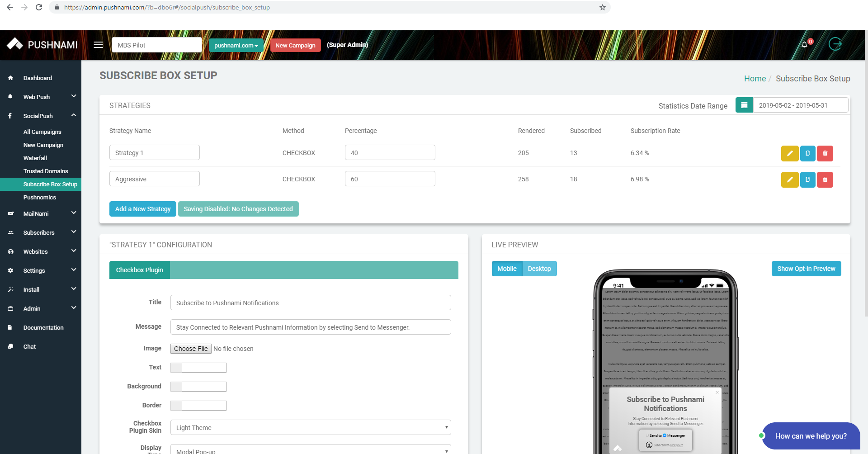Screen dimensions: 868x454
Task: Switch the live preview to Mobile
Action: click(507, 268)
